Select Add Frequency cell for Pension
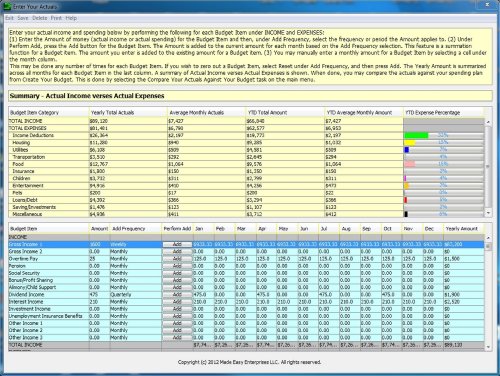This screenshot has height=376, width=500. [x=136, y=266]
